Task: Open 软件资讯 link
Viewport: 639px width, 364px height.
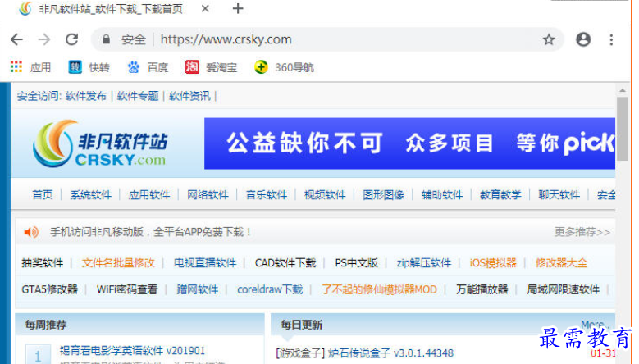Action: pos(189,96)
